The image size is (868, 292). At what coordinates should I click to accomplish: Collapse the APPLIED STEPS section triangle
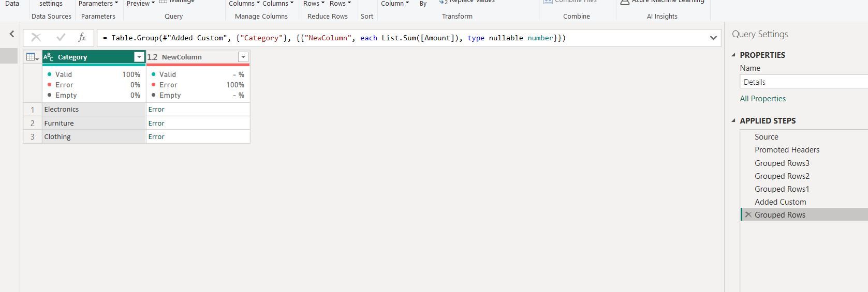pyautogui.click(x=734, y=120)
